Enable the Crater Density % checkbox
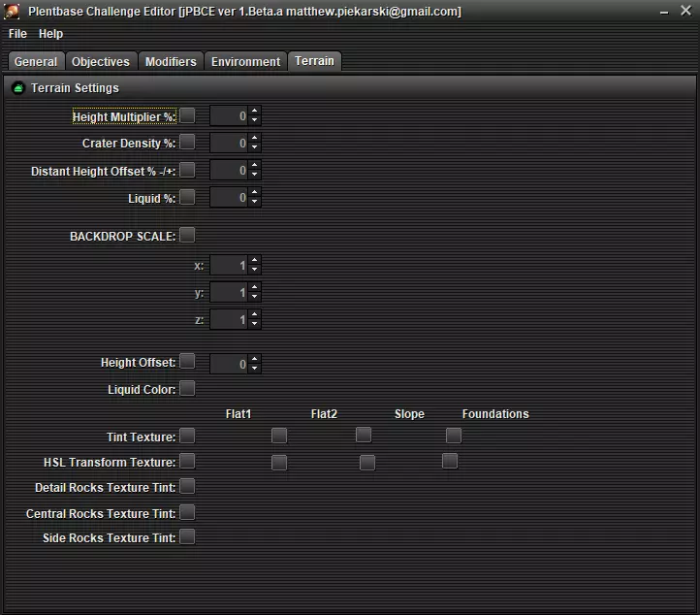This screenshot has height=615, width=700. (x=187, y=142)
